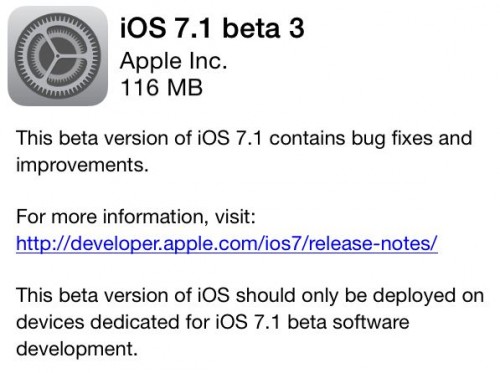
Task: Tap the "Apple Inc." publisher name
Action: click(173, 61)
